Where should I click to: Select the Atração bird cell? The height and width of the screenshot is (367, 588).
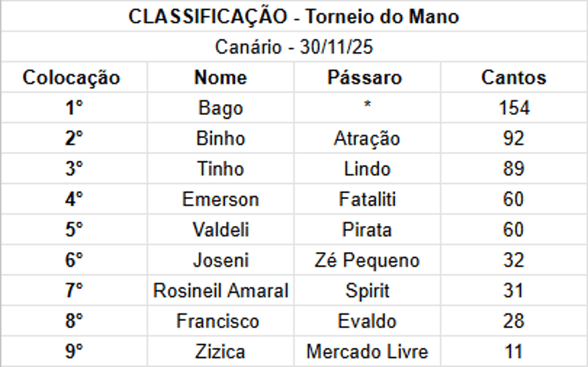coord(367,138)
